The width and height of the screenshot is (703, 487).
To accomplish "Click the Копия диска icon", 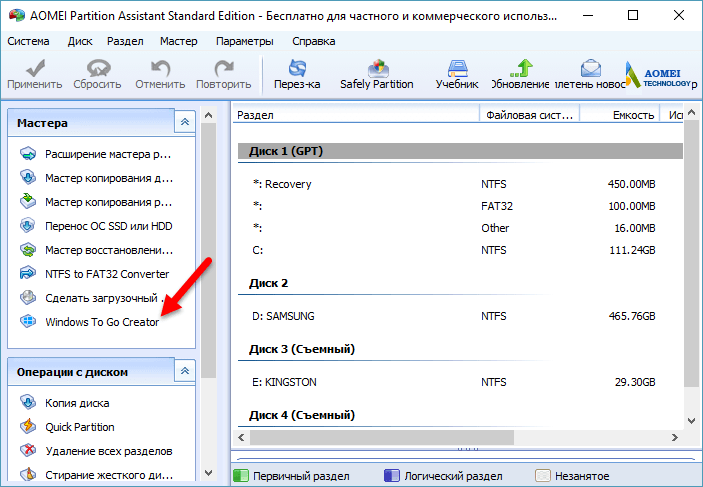I will (28, 403).
